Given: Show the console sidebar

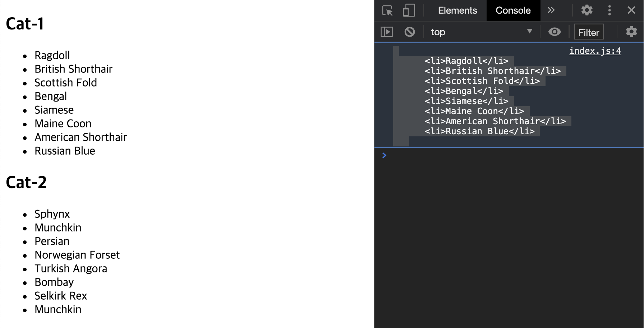Looking at the screenshot, I should point(387,32).
